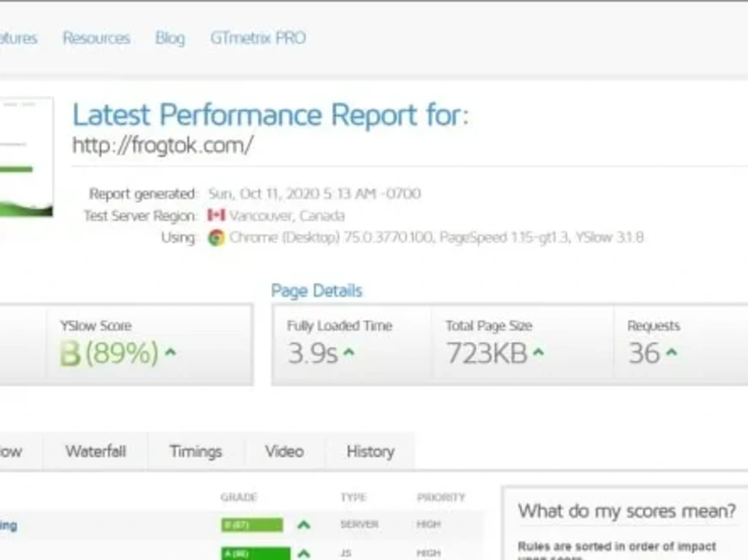Click the Requests label
748x560 pixels.
[654, 326]
